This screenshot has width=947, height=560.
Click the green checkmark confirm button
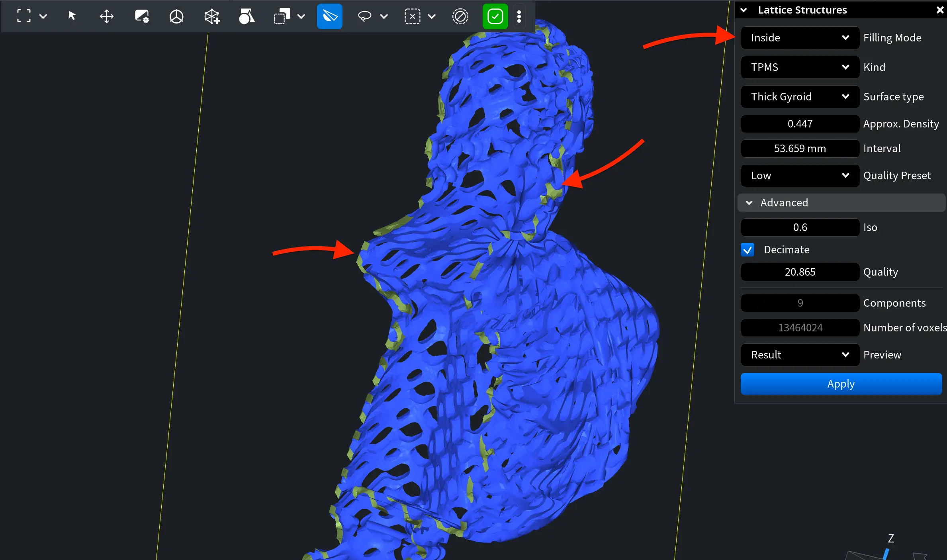pos(495,16)
